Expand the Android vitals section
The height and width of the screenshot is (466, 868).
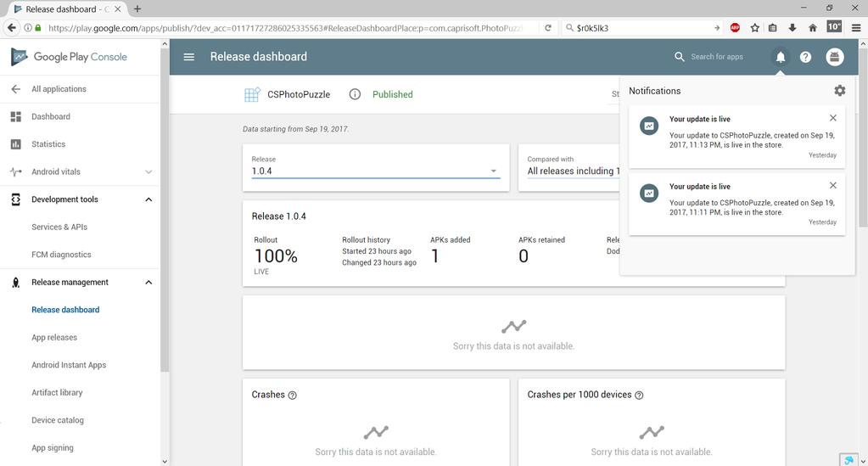[148, 171]
